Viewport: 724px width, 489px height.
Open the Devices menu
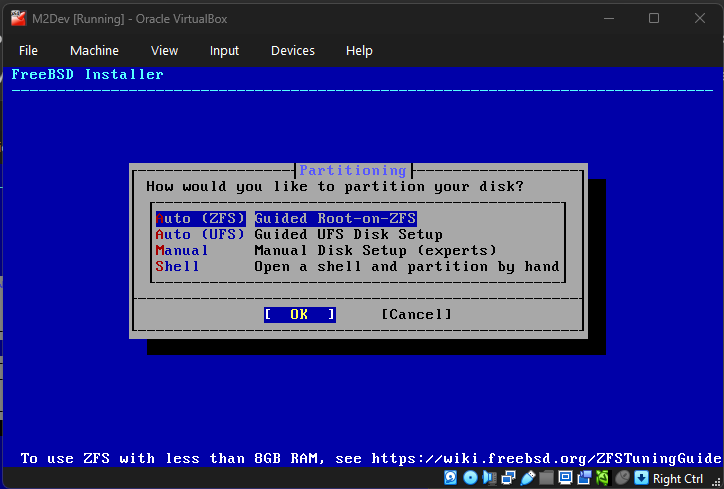pyautogui.click(x=293, y=51)
